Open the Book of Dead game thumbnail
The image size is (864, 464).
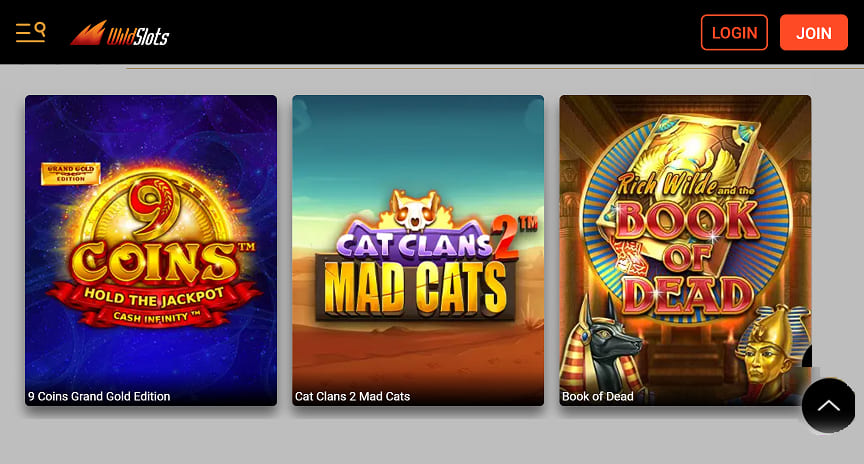[685, 250]
